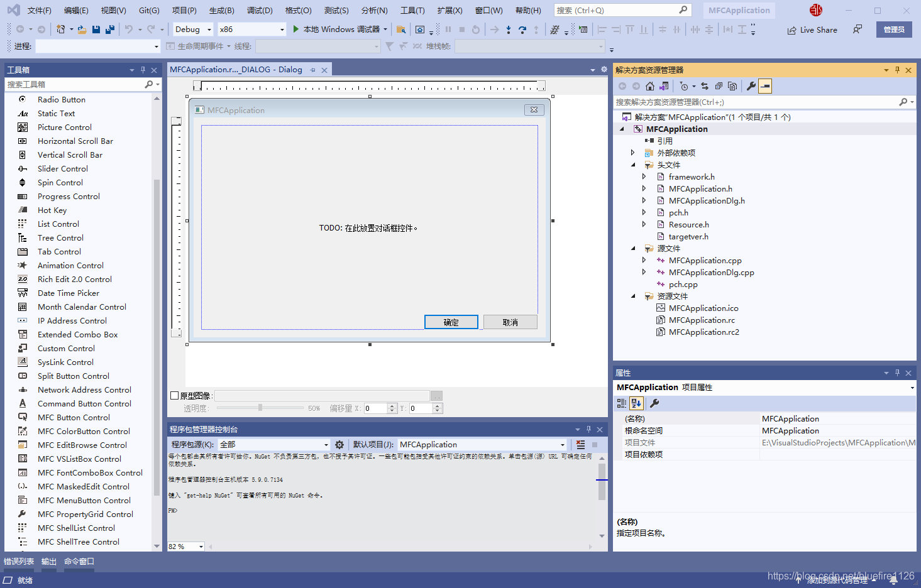Click Property Pages wrench in Properties panel
This screenshot has height=588, width=921.
(x=654, y=403)
